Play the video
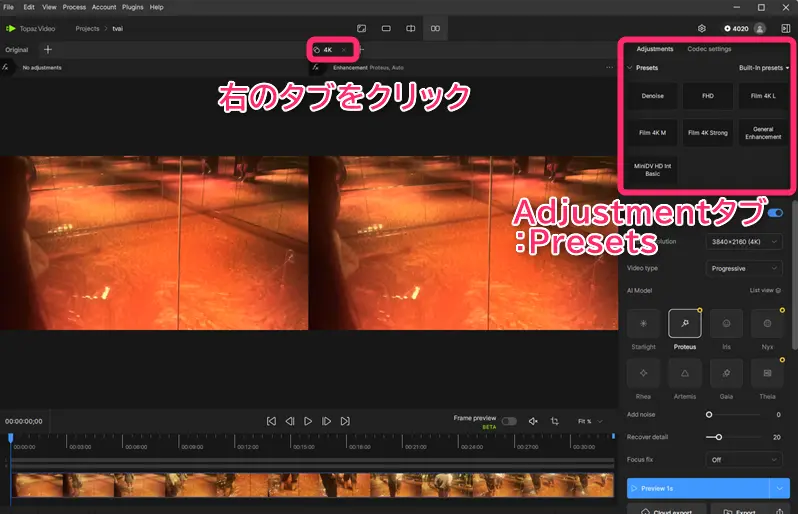The width and height of the screenshot is (798, 514). click(x=308, y=421)
